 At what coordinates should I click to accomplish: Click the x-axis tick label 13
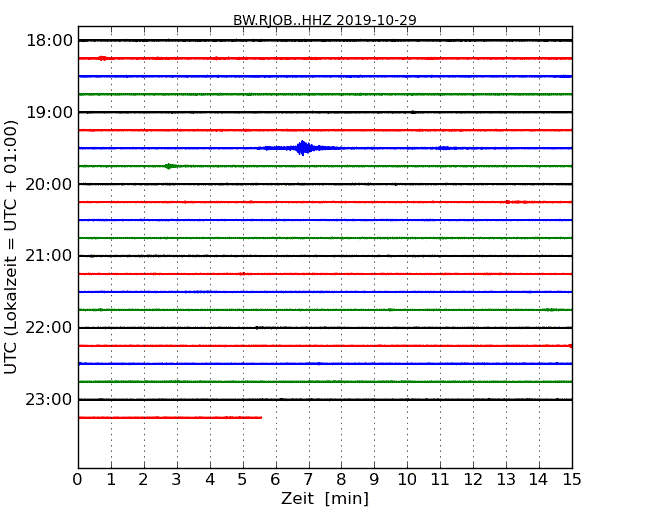pyautogui.click(x=506, y=480)
